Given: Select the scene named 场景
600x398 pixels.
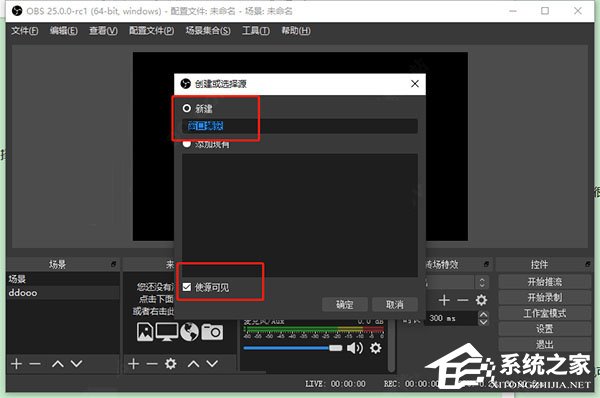Looking at the screenshot, I should coord(63,279).
